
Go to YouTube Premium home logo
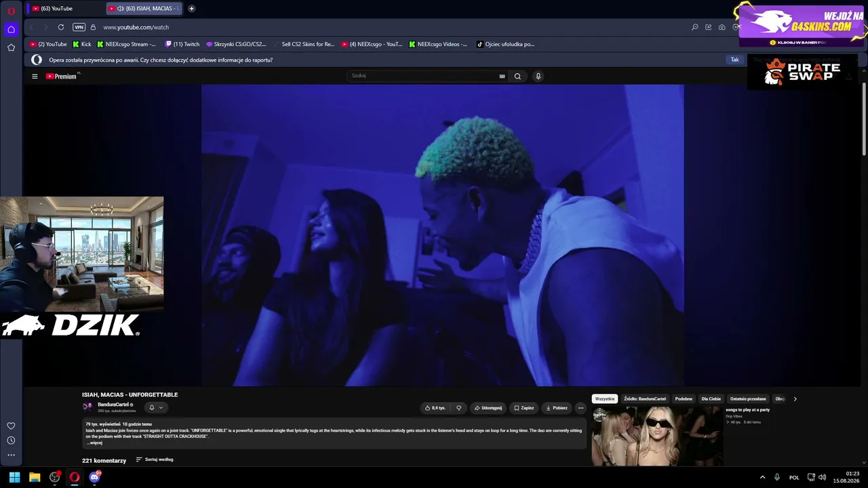tap(61, 76)
